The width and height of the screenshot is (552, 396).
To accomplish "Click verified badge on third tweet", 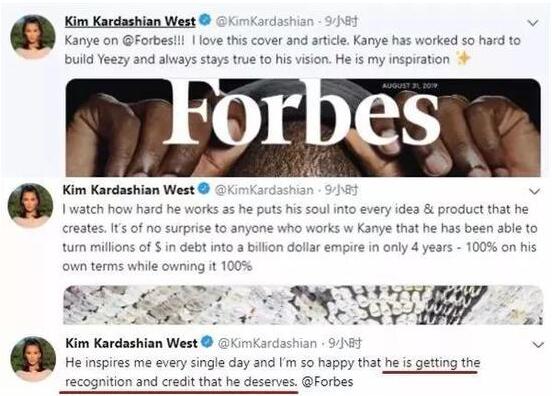I will (x=207, y=342).
